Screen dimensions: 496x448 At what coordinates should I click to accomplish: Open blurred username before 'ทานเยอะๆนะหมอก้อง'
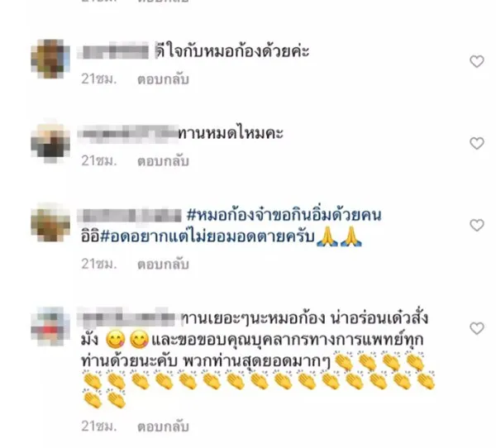(x=126, y=317)
